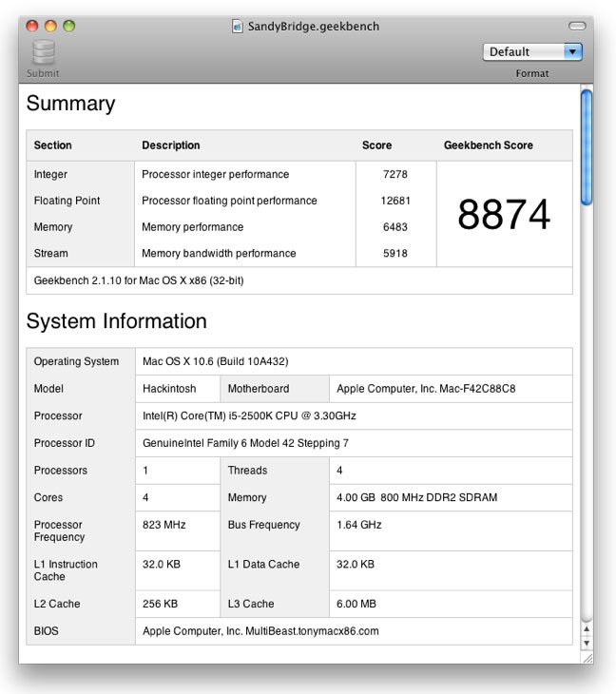The image size is (616, 694).
Task: Click the Score column header
Action: tap(376, 145)
